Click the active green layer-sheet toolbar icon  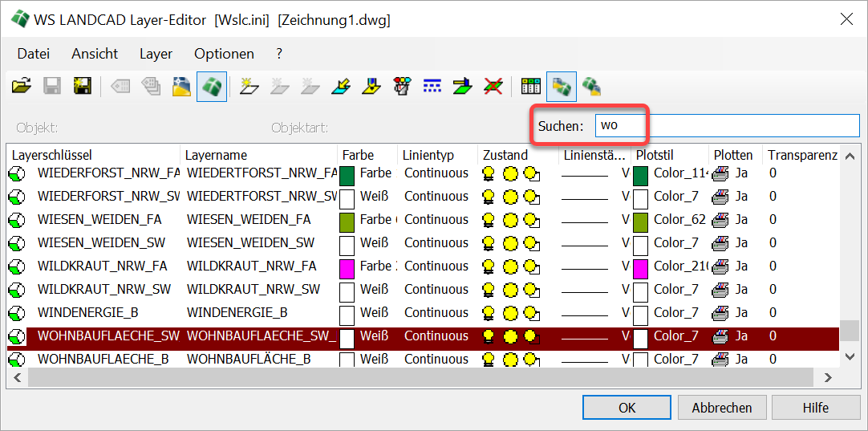pyautogui.click(x=211, y=86)
